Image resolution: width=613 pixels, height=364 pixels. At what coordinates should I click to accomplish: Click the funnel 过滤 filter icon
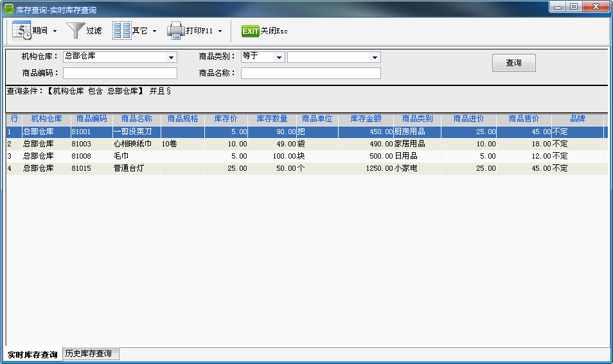point(76,31)
